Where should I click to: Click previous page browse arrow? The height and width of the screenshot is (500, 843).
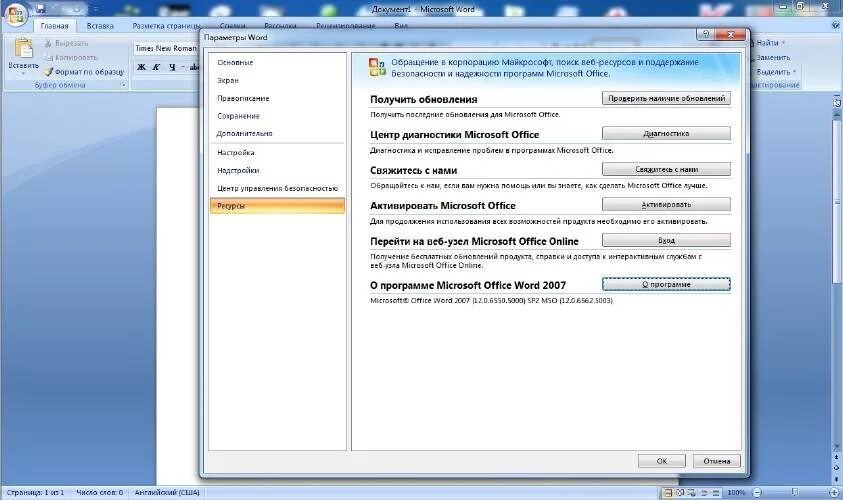837,457
